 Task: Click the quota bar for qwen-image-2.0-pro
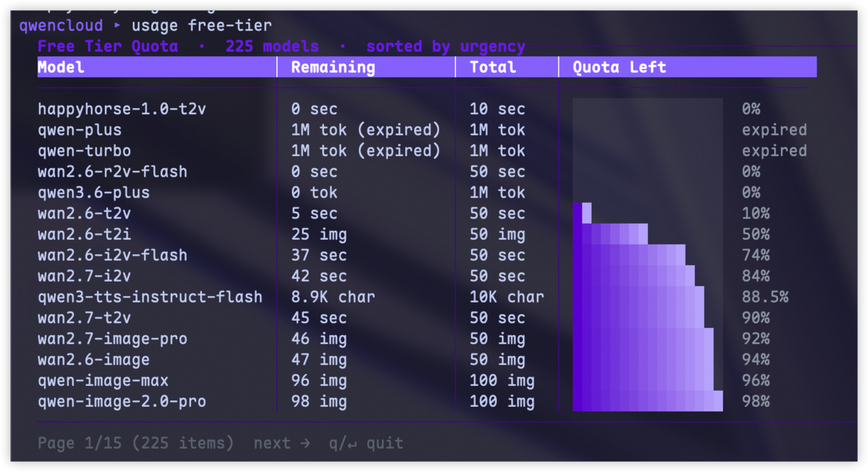pos(648,401)
